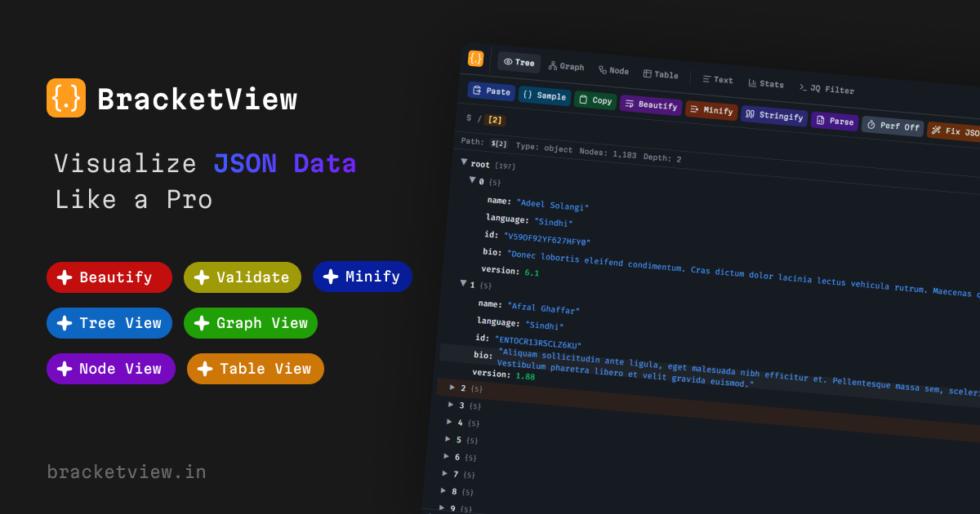
Task: Expand tree item 8
Action: click(443, 490)
